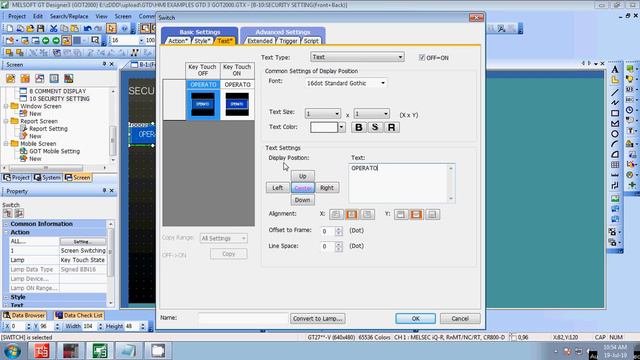Select the Key Touch ON preview thumbnail

(x=237, y=104)
